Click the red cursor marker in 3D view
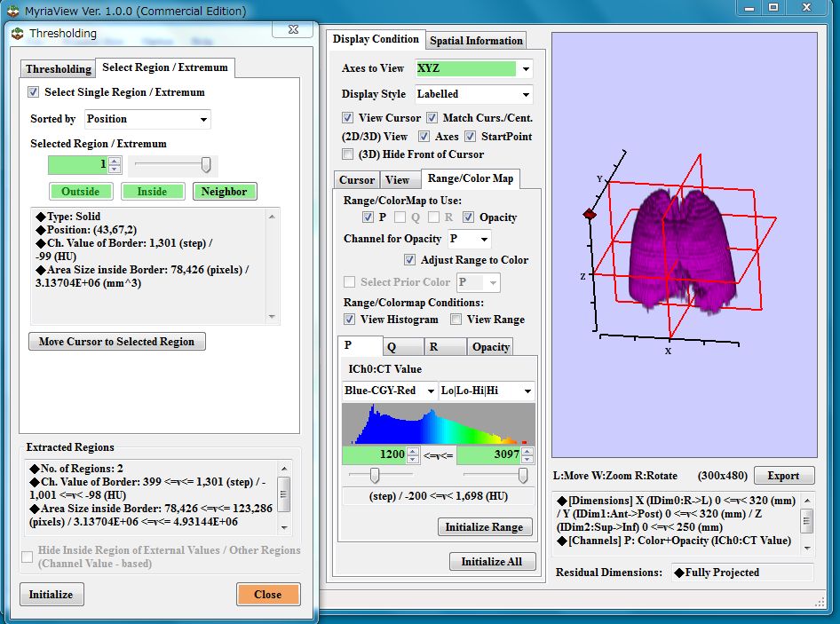Image resolution: width=840 pixels, height=624 pixels. (x=588, y=214)
